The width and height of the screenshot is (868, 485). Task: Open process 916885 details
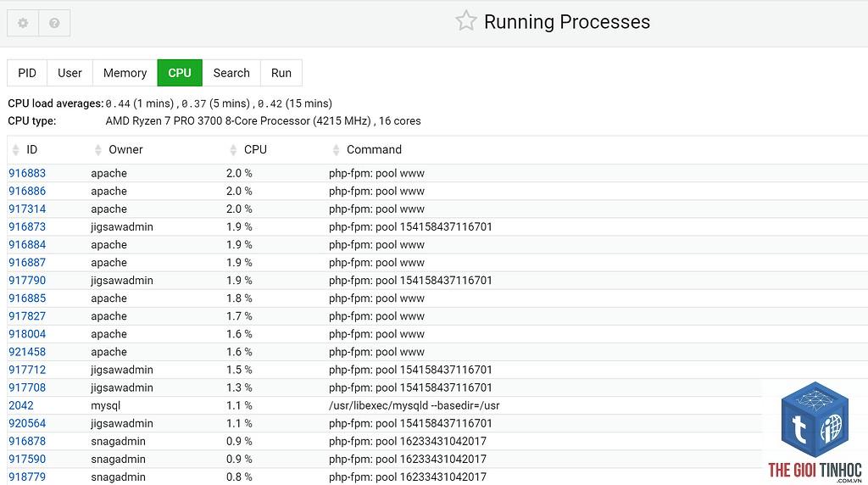pos(27,298)
